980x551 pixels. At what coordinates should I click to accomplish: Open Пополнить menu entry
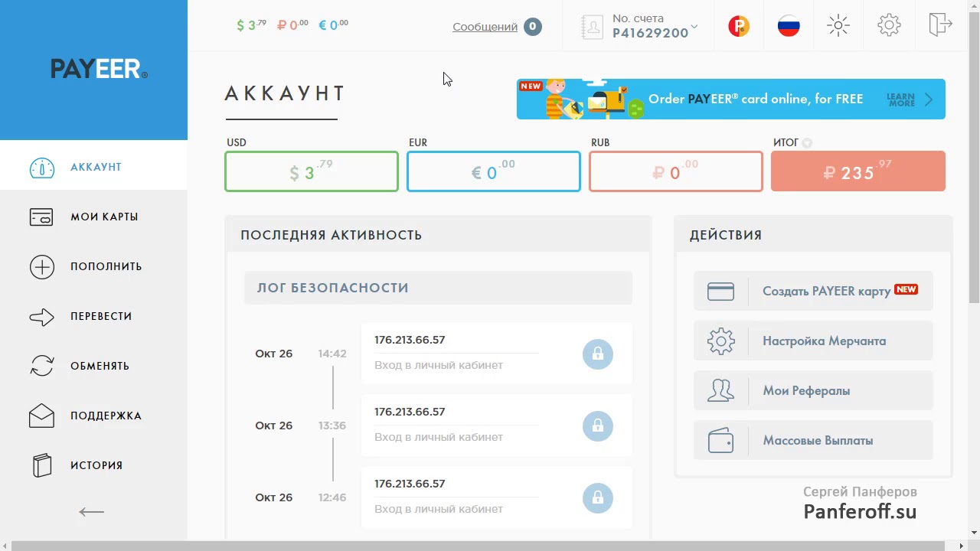click(x=106, y=267)
